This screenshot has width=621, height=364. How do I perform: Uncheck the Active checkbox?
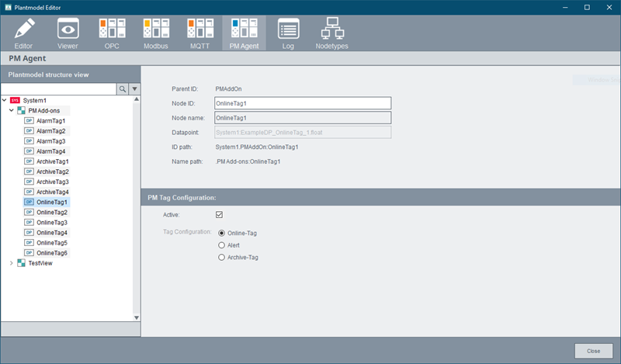(220, 215)
